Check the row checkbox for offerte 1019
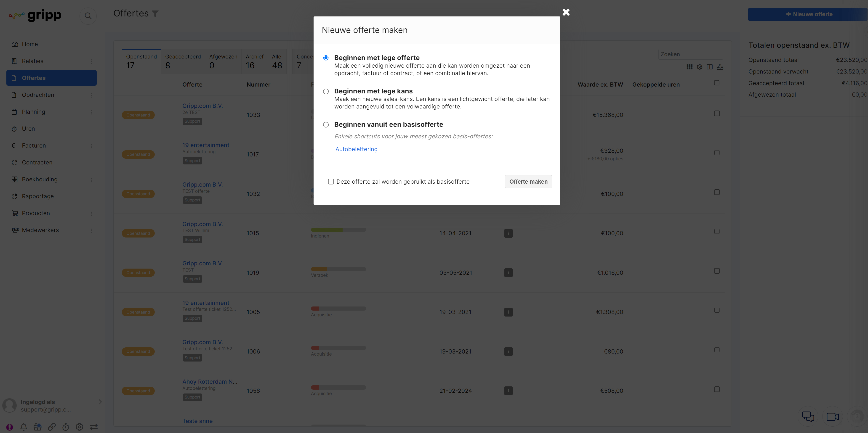The width and height of the screenshot is (868, 433). pyautogui.click(x=717, y=271)
